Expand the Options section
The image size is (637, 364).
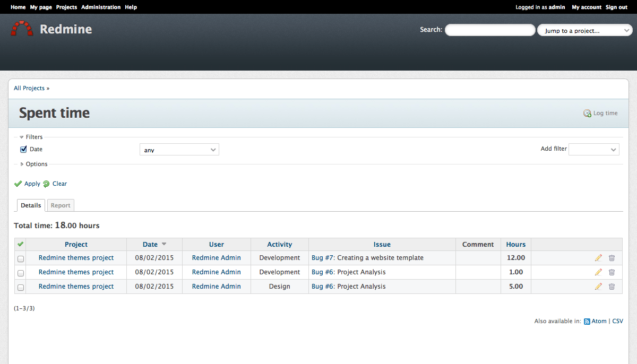(33, 164)
